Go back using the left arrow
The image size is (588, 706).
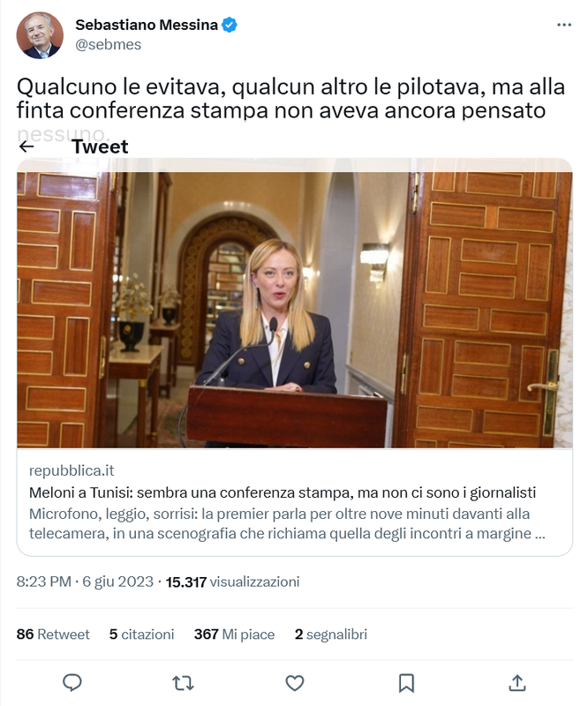coord(26,146)
